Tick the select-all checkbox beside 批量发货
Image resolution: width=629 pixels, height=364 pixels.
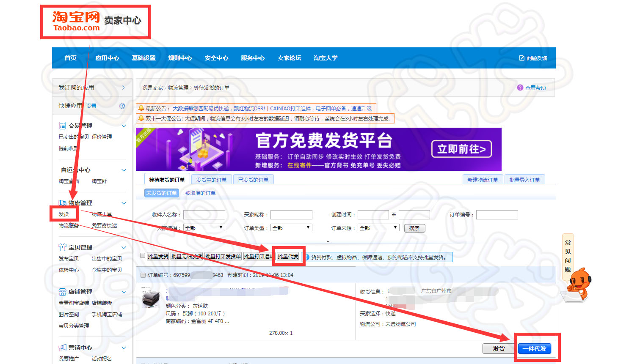[x=143, y=255]
